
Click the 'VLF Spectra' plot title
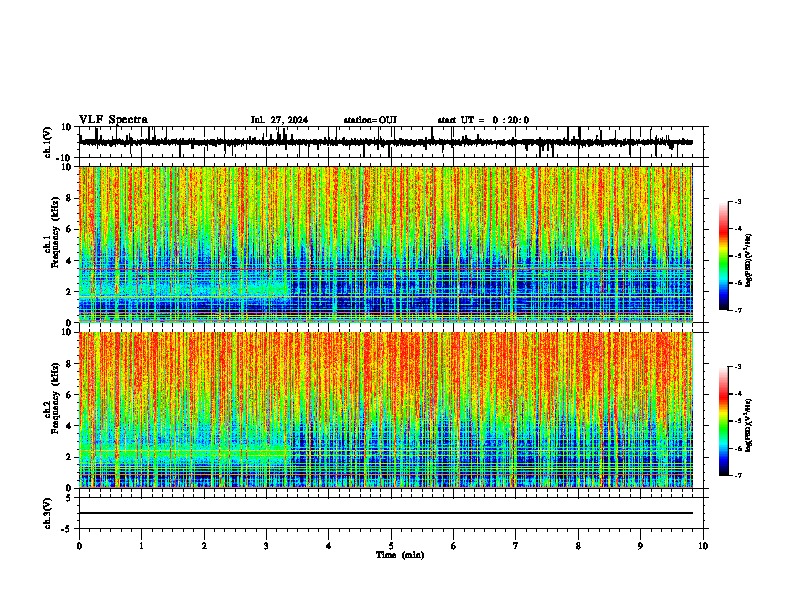[113, 120]
